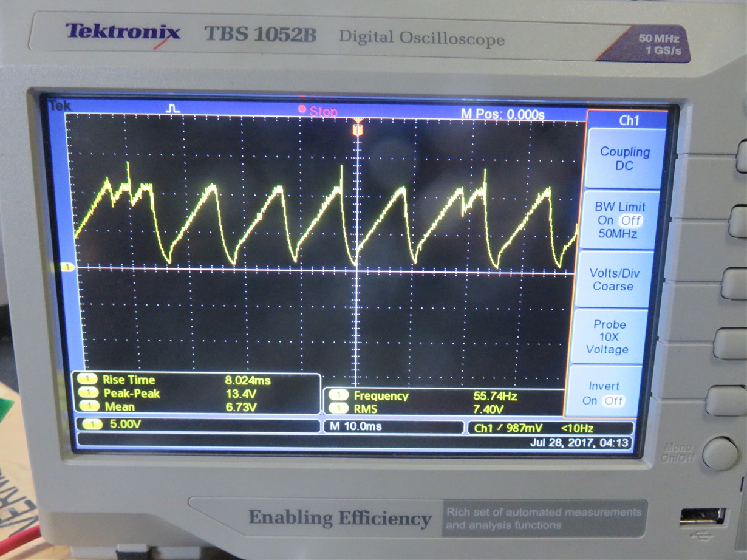The width and height of the screenshot is (747, 560).
Task: Click the red Stop acquisition indicator
Action: click(x=317, y=111)
